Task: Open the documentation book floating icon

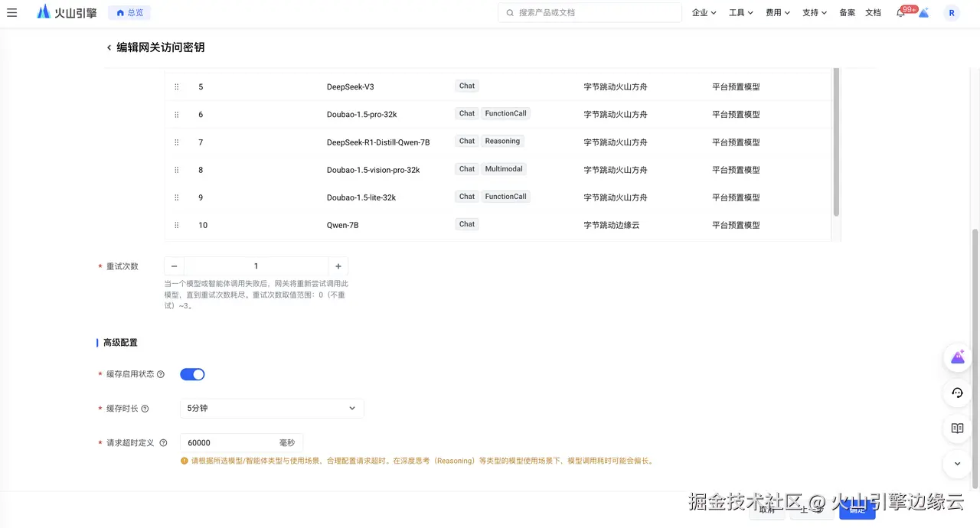Action: [x=958, y=429]
